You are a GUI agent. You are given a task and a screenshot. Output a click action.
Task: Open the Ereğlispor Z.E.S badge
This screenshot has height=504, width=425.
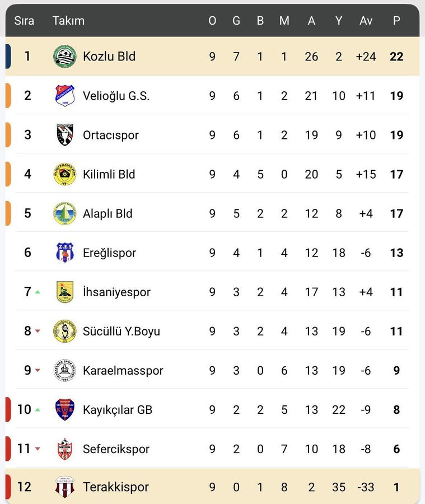[x=64, y=253]
